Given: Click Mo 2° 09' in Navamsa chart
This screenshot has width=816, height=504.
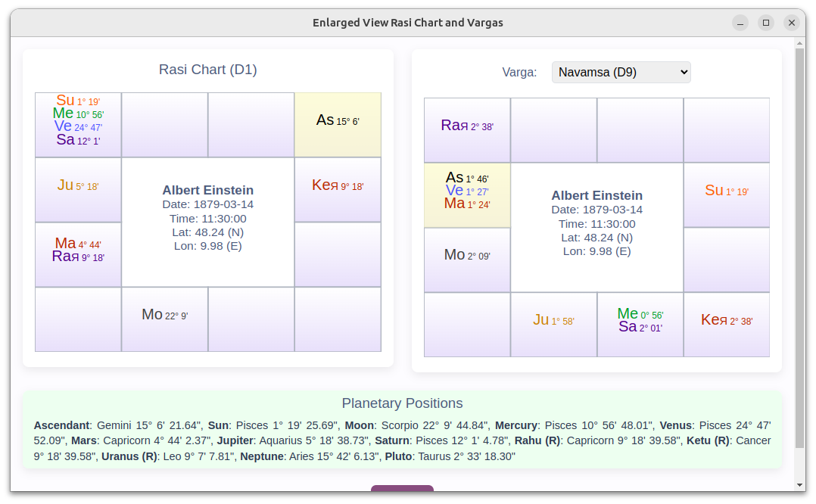Looking at the screenshot, I should coord(467,255).
